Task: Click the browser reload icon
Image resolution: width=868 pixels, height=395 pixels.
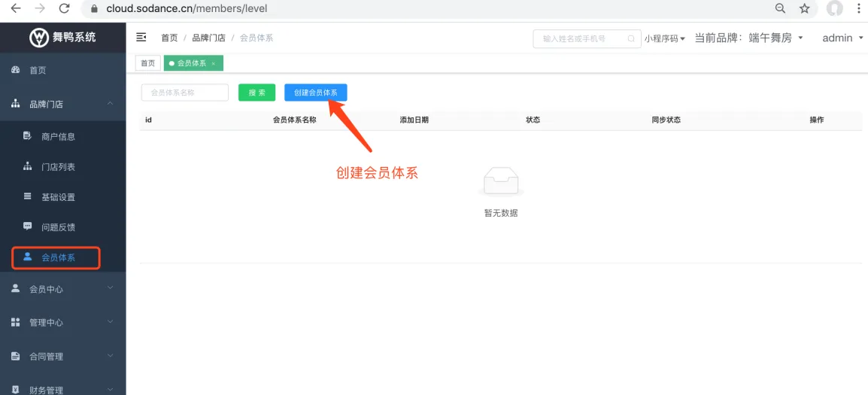Action: [64, 9]
